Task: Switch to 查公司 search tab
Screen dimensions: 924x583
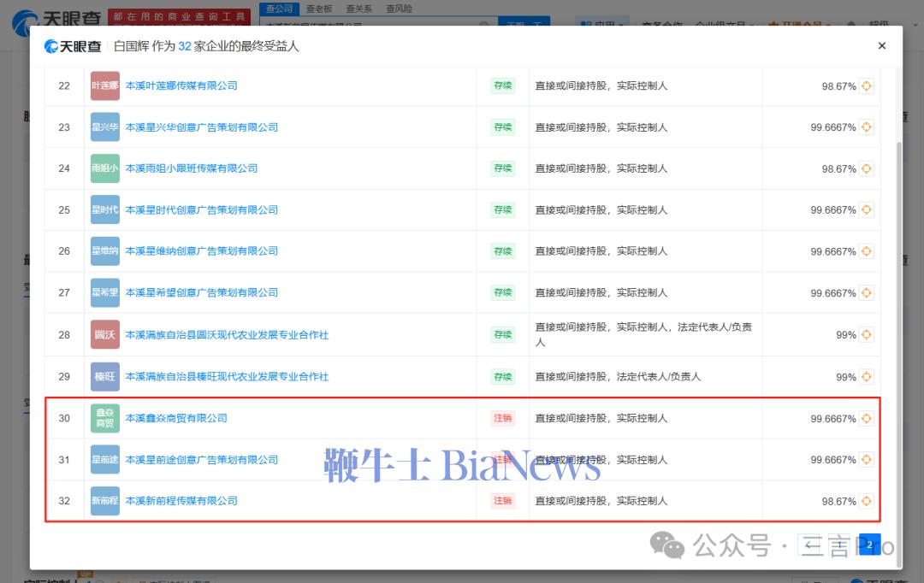Action: click(x=279, y=9)
